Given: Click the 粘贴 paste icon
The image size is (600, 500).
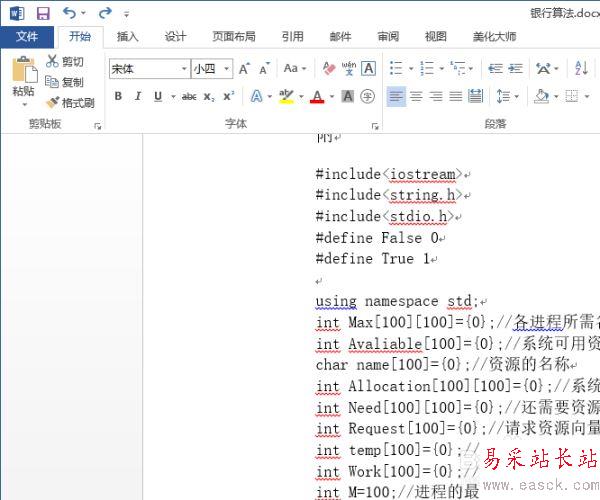Looking at the screenshot, I should tap(24, 69).
